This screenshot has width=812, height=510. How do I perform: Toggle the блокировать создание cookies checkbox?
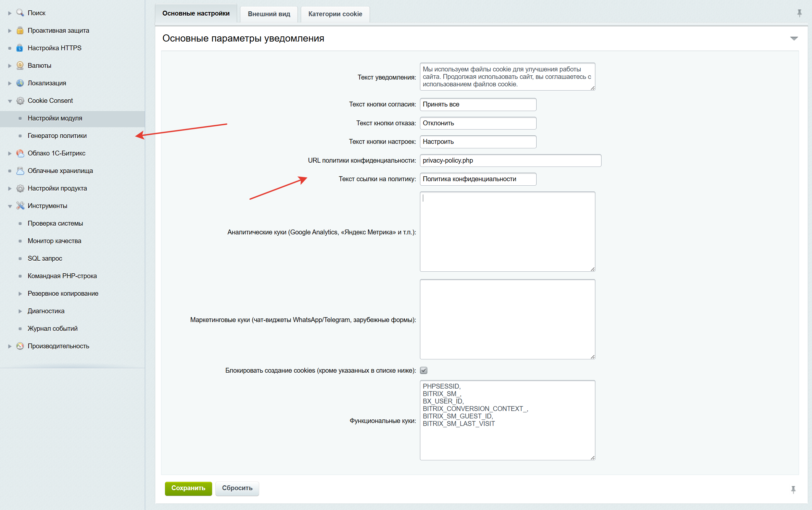(x=424, y=370)
